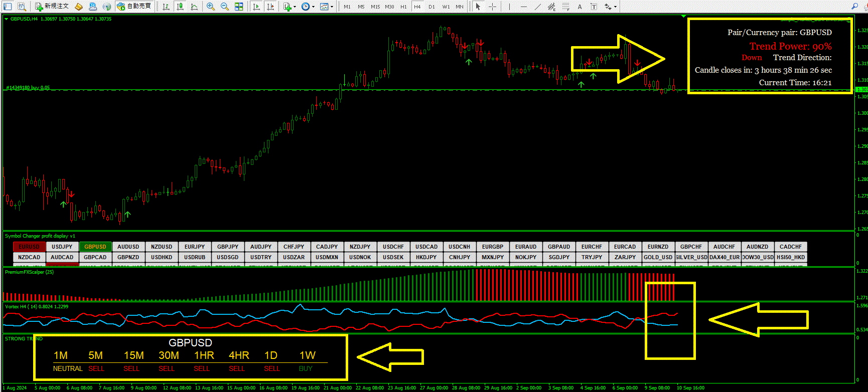Click the Symbol Changer profit display label
868x392 pixels.
point(40,236)
